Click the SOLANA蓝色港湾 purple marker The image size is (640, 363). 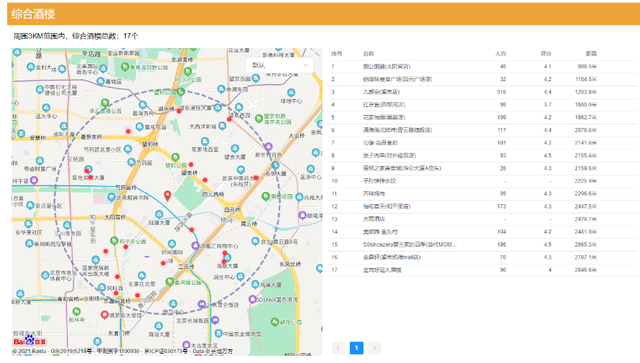tap(252, 300)
